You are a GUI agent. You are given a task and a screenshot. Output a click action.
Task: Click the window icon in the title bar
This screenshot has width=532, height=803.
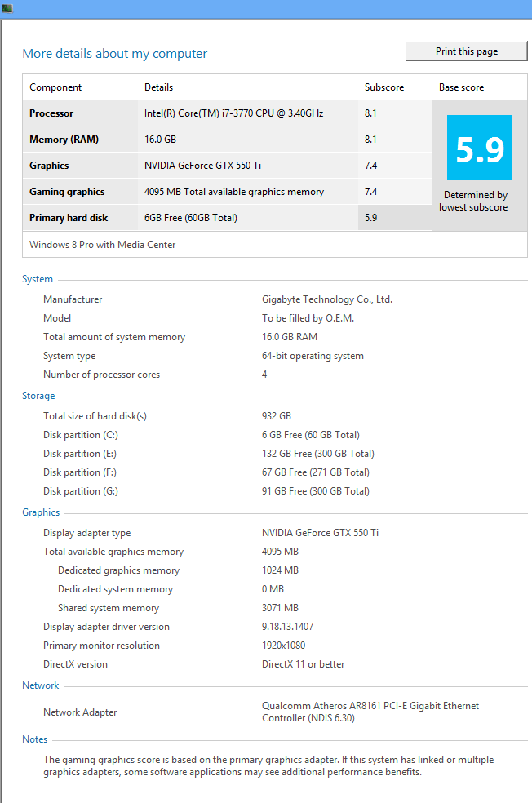7,8
